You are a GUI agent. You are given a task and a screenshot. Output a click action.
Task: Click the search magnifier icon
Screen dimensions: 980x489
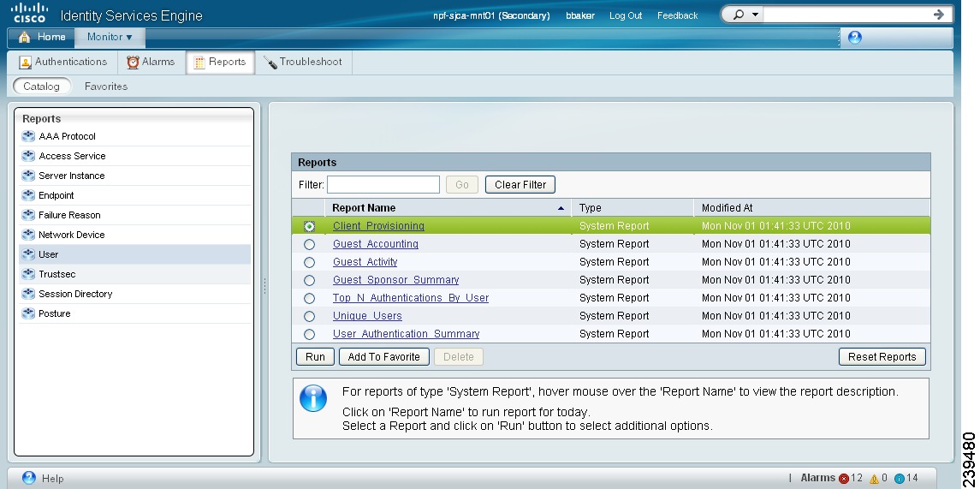739,15
